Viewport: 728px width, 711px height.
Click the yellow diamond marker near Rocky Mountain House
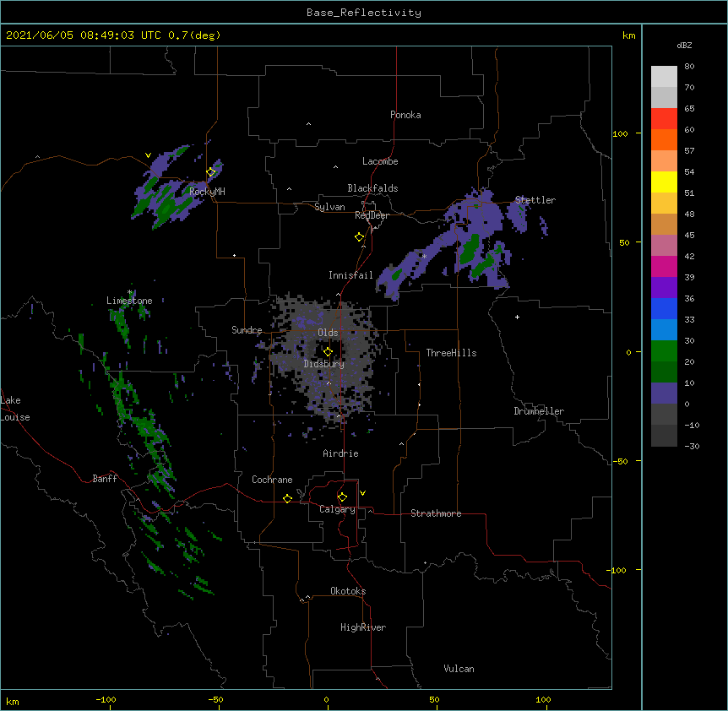[210, 172]
